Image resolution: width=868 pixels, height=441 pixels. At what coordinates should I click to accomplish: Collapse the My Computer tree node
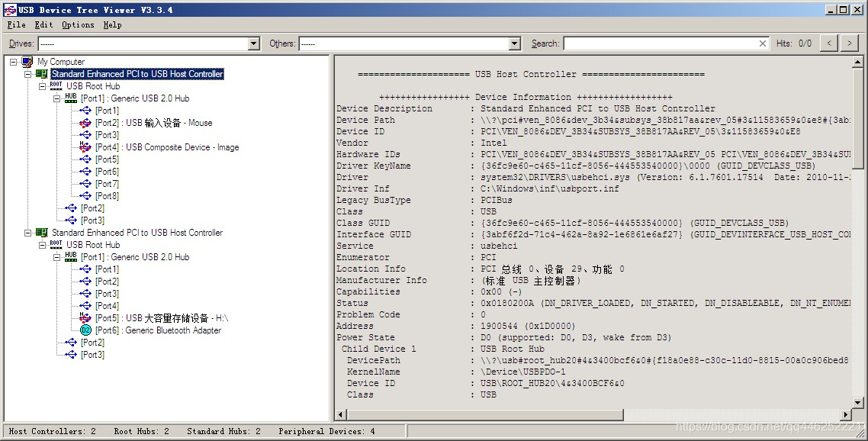point(14,62)
